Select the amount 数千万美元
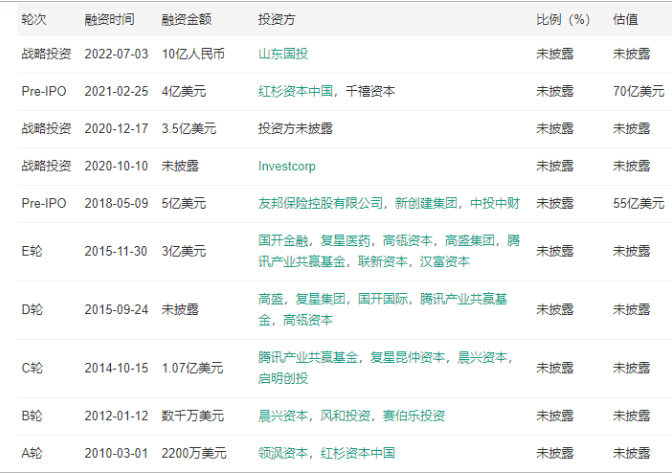 click(192, 416)
